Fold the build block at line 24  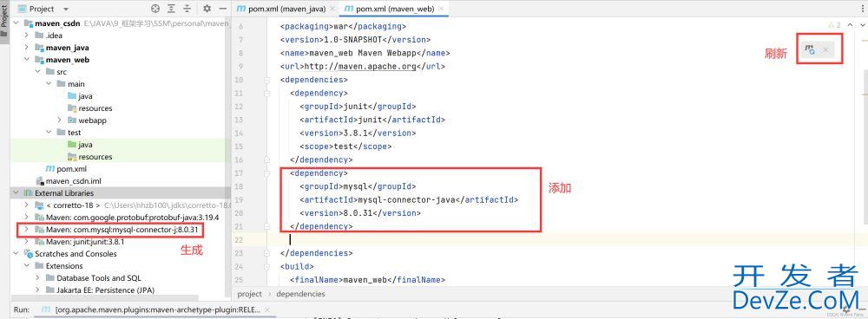coord(267,266)
